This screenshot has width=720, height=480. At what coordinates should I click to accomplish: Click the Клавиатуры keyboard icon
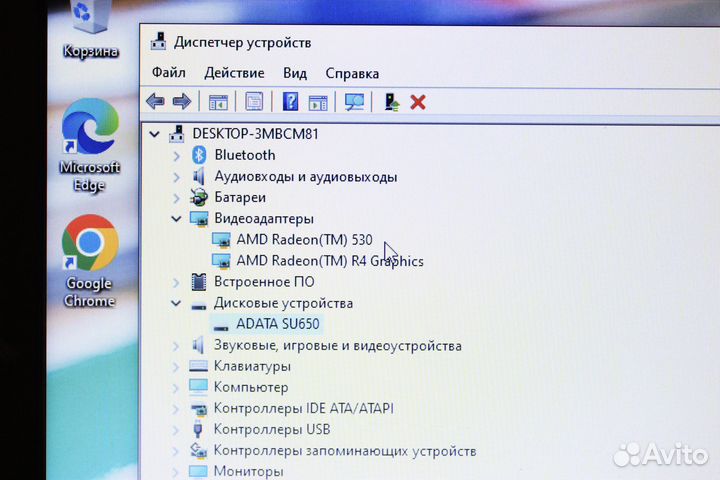[198, 366]
